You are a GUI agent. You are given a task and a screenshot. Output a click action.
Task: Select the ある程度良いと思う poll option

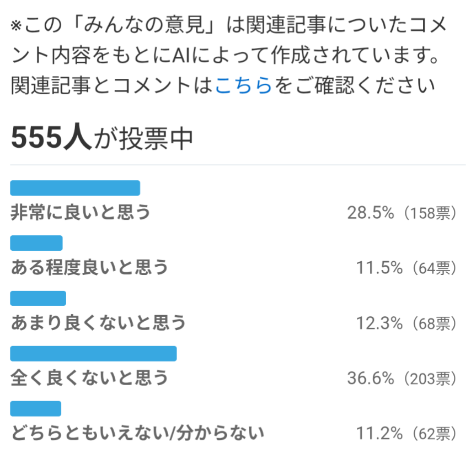(89, 267)
